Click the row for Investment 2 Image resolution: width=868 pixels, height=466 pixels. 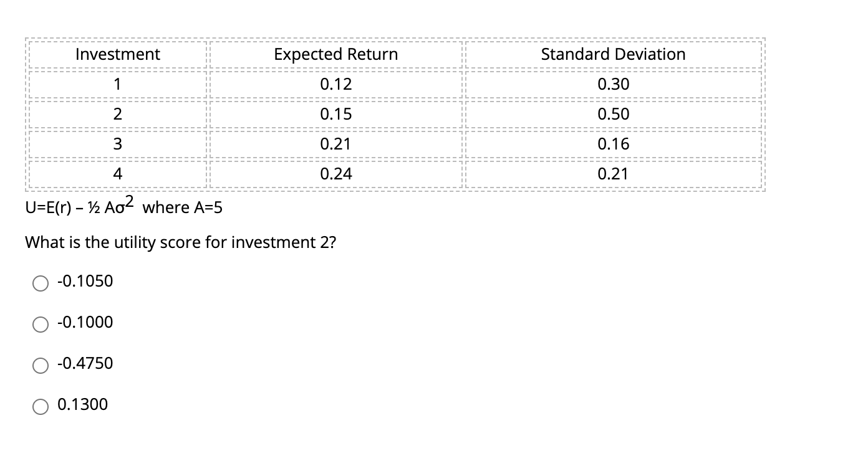(117, 114)
